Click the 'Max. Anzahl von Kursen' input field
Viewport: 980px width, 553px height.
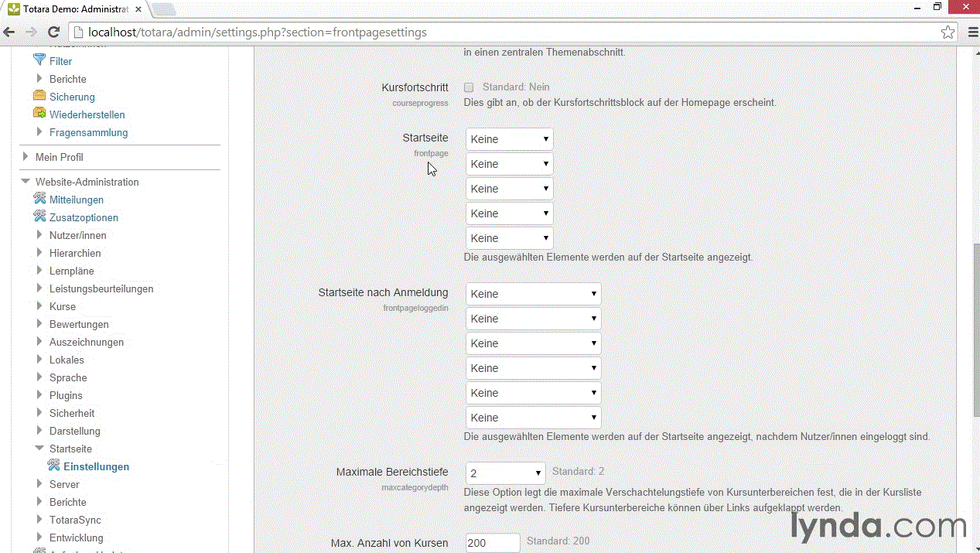coord(493,543)
